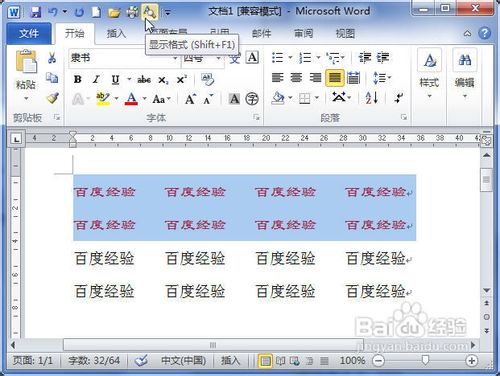The height and width of the screenshot is (376, 500).
Task: Undo the last action
Action: tap(53, 12)
